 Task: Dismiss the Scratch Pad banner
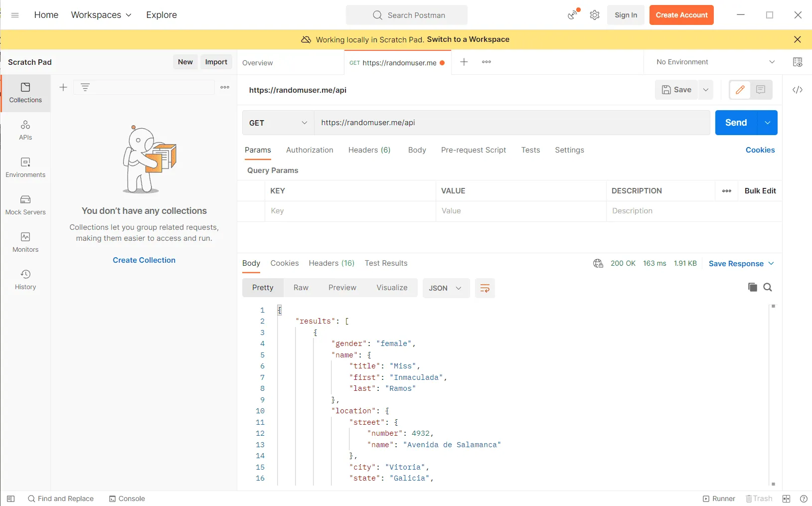pyautogui.click(x=798, y=39)
